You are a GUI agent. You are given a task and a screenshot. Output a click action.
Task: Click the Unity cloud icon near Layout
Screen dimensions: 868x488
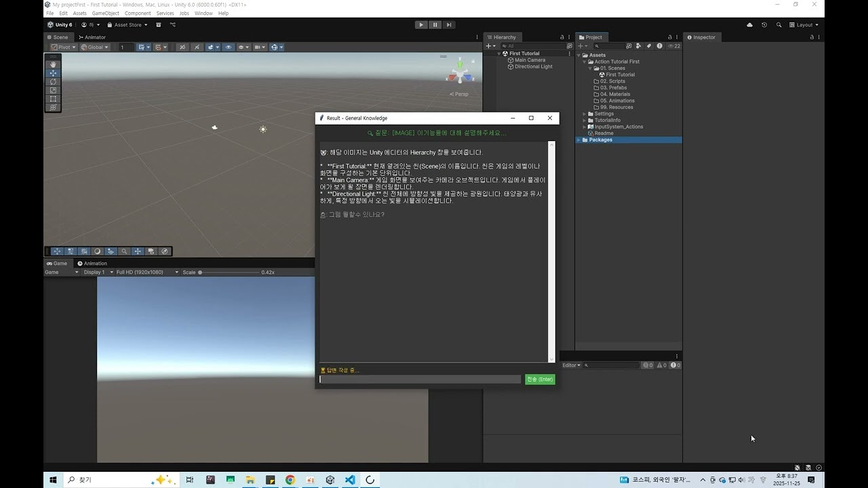749,24
